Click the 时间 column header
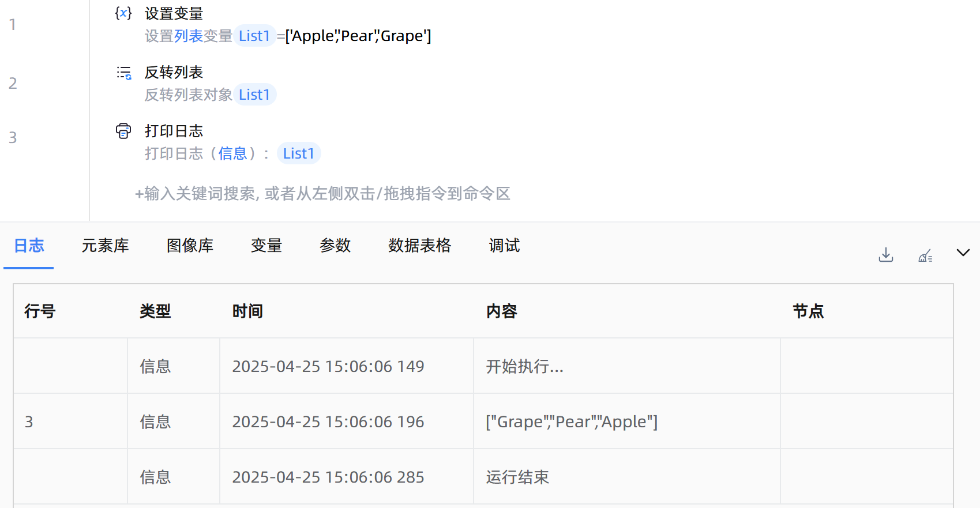This screenshot has width=980, height=508. 247,311
